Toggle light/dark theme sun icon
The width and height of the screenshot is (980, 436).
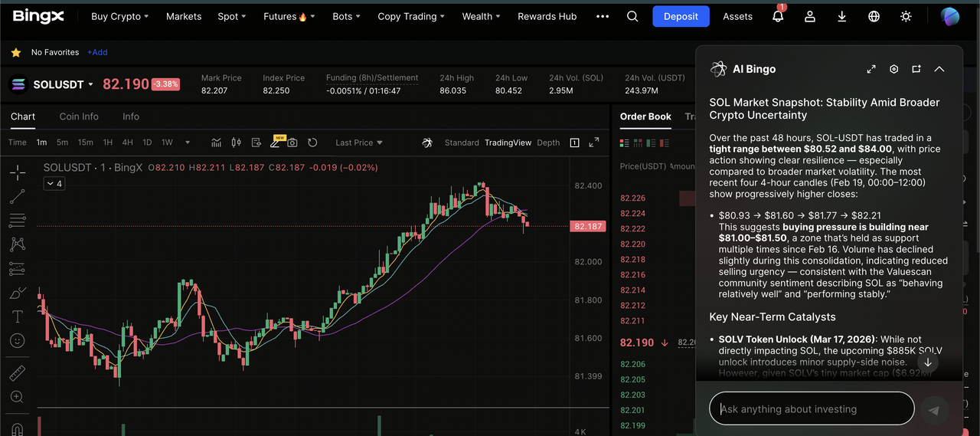[x=906, y=16]
